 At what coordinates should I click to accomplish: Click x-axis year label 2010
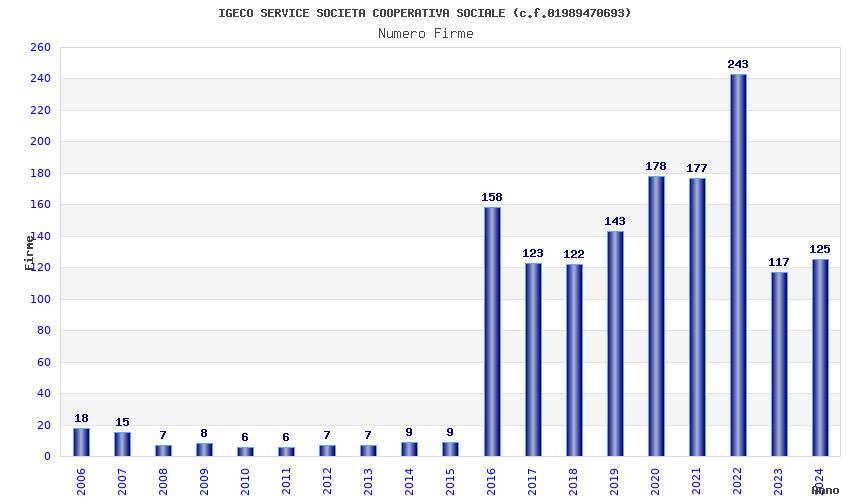click(245, 482)
